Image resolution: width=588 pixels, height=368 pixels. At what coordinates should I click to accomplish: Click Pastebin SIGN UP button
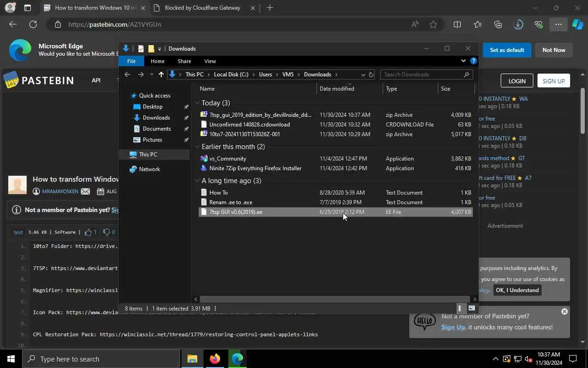(554, 81)
